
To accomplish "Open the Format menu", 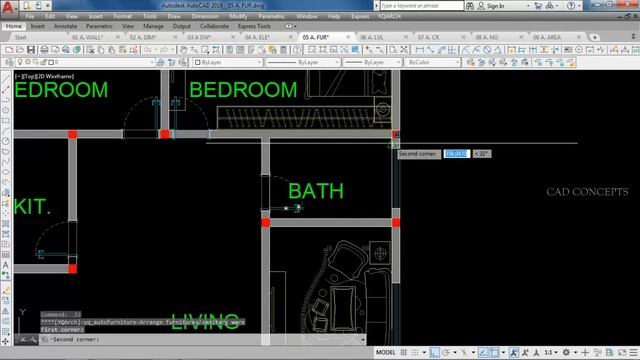I will [x=122, y=16].
